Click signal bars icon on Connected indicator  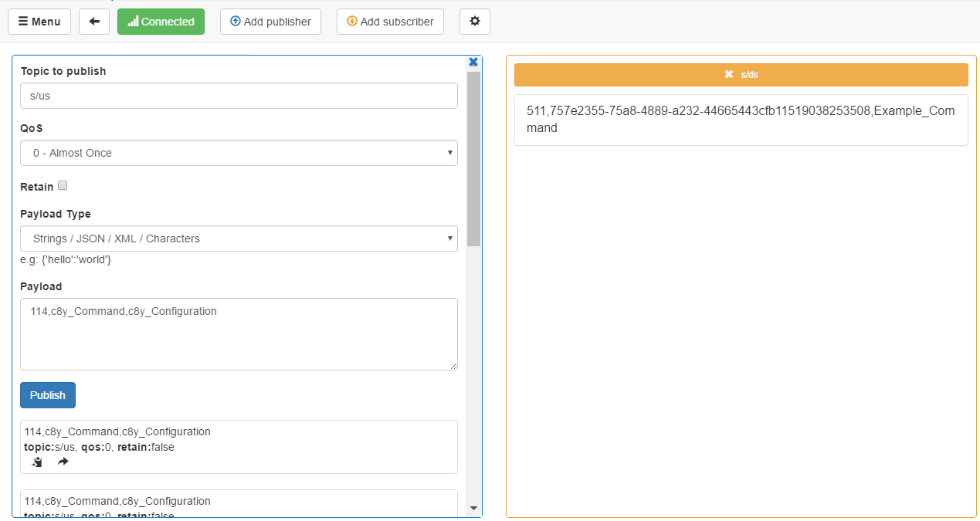pyautogui.click(x=133, y=22)
